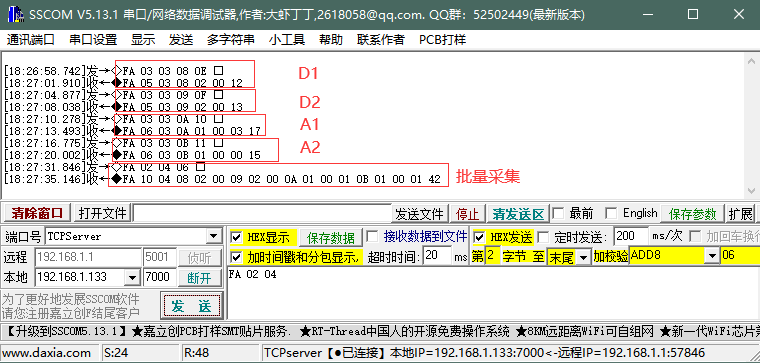Click the 断开 disconnect button

[x=199, y=278]
